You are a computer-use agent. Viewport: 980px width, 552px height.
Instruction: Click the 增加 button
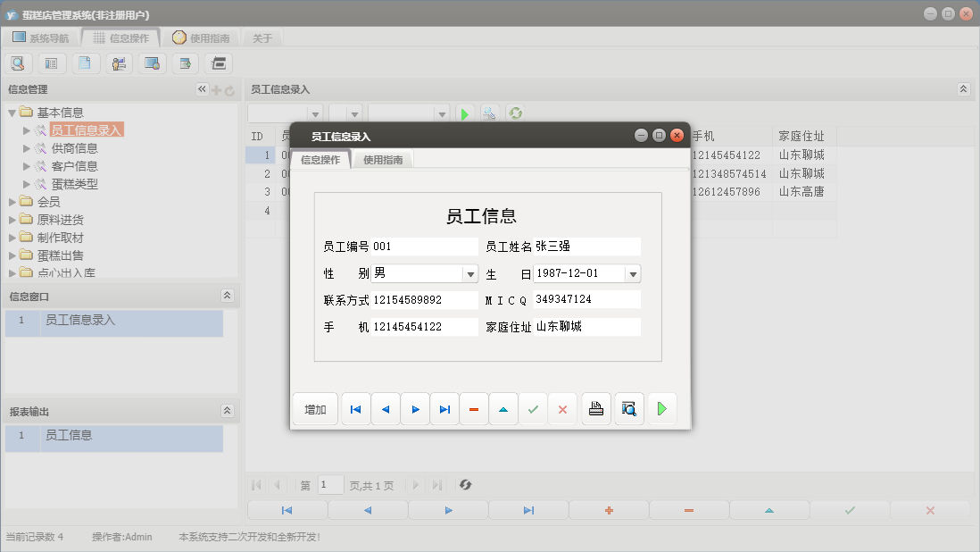pos(315,409)
